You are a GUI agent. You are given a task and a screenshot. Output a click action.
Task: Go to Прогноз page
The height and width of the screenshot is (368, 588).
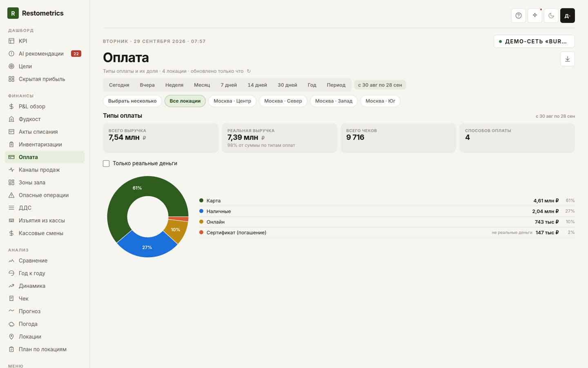[45, 311]
